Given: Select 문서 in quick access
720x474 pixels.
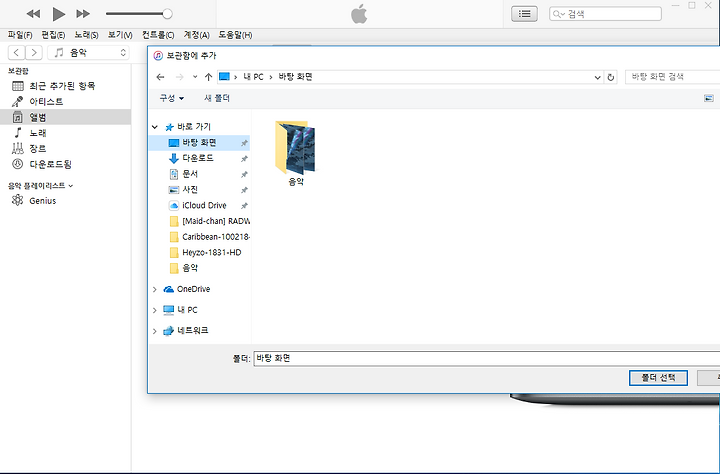Looking at the screenshot, I should coord(199,174).
